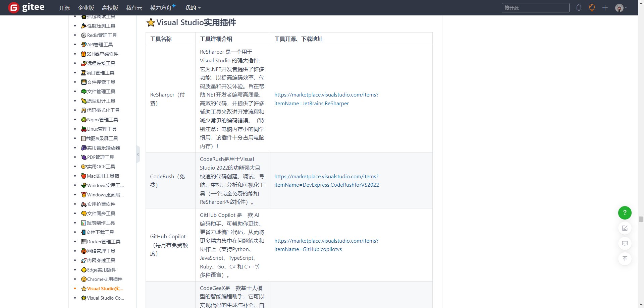The height and width of the screenshot is (308, 644).
Task: Open the notifications bell icon
Action: pyautogui.click(x=579, y=8)
